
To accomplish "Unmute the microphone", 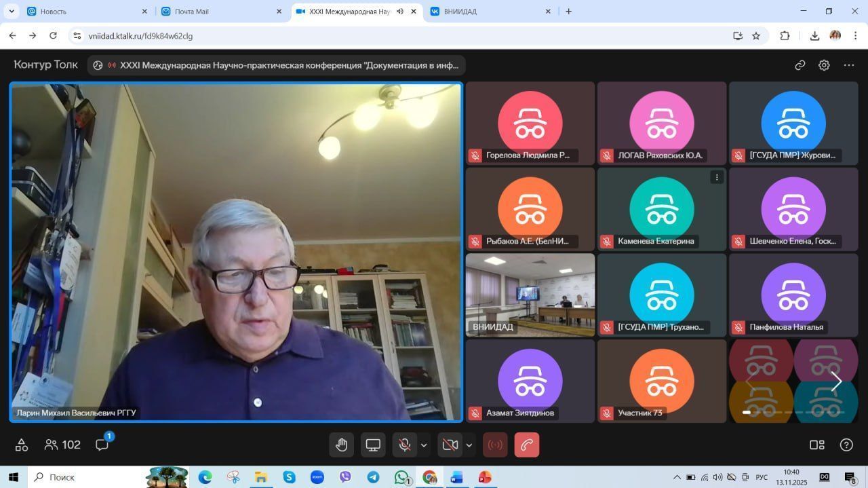I will click(x=404, y=445).
